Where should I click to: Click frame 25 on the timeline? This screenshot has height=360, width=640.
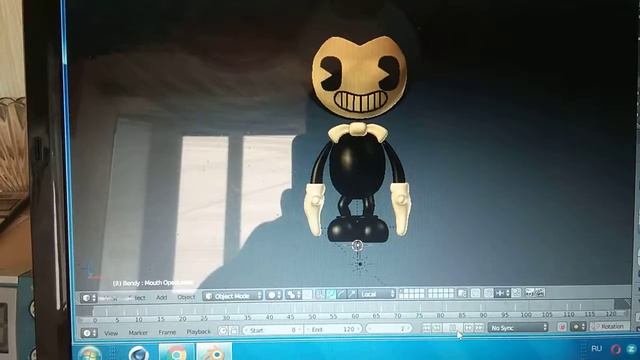point(204,318)
